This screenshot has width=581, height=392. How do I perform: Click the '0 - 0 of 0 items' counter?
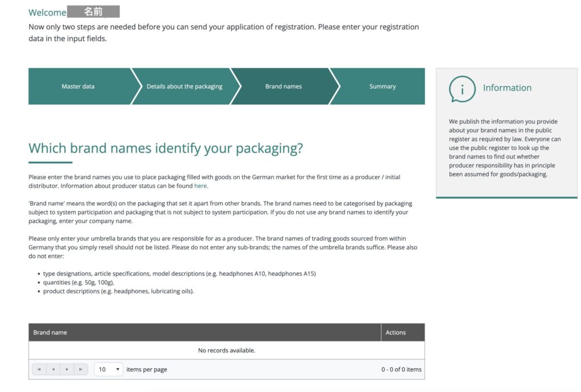pos(401,369)
